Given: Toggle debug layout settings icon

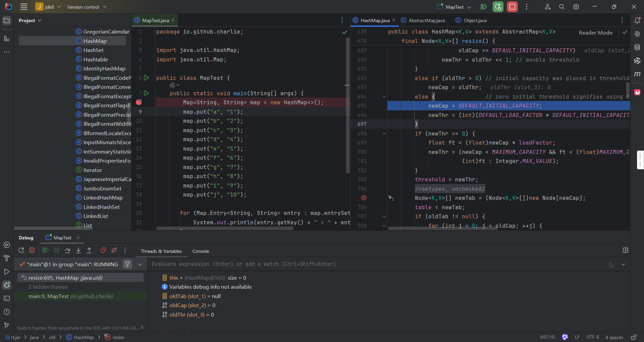Looking at the screenshot, I should [626, 250].
